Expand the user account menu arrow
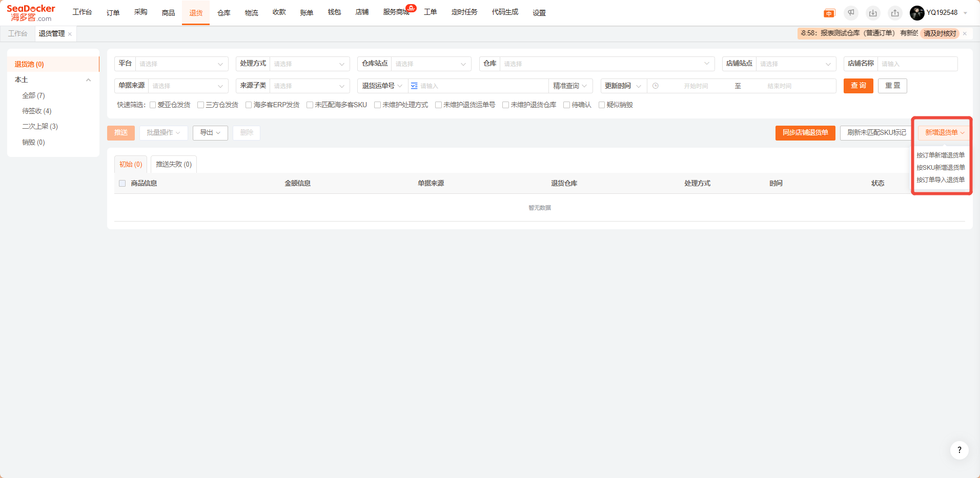 [965, 13]
